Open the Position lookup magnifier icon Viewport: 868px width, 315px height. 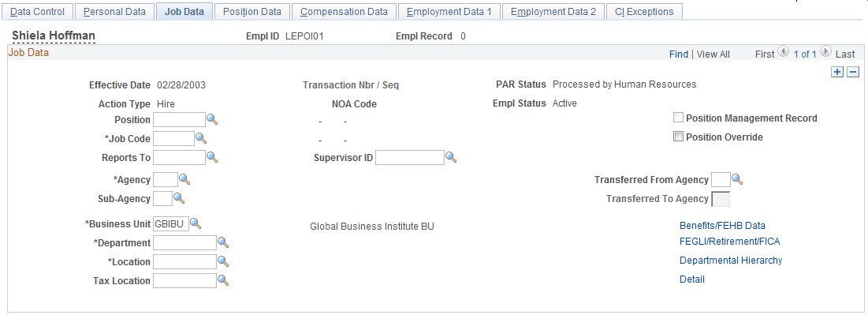coord(213,118)
